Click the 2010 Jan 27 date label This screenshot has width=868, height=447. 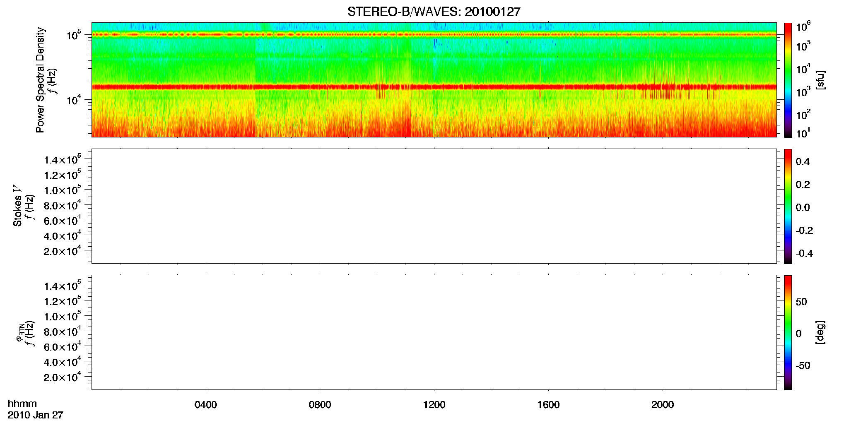pyautogui.click(x=36, y=415)
